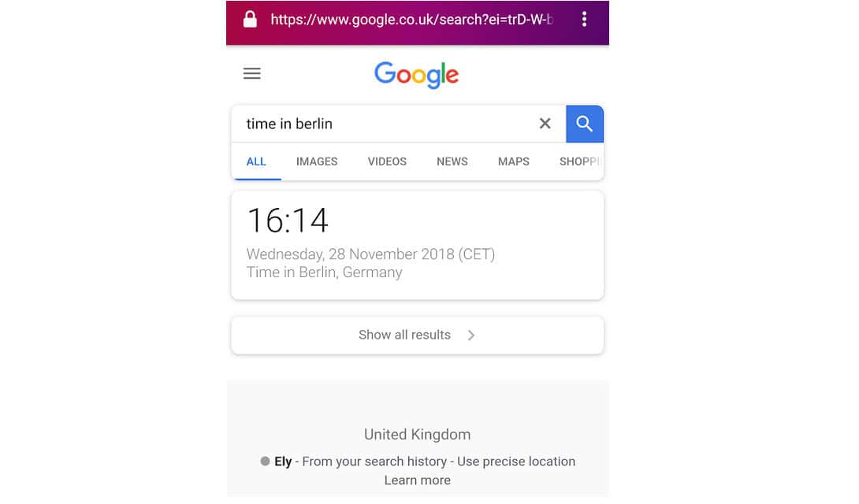Open the NEWS results tab
Viewport: 859px width, 504px height.
[452, 161]
